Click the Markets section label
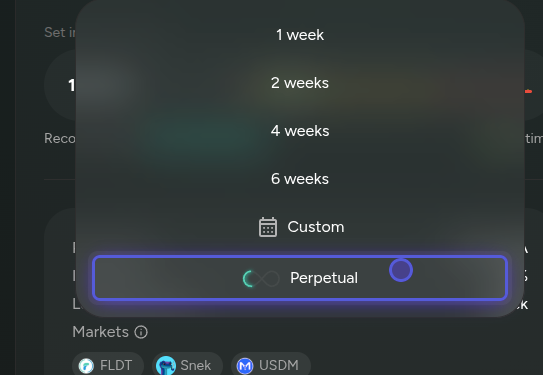Viewport: 543px width, 375px height. tap(100, 332)
